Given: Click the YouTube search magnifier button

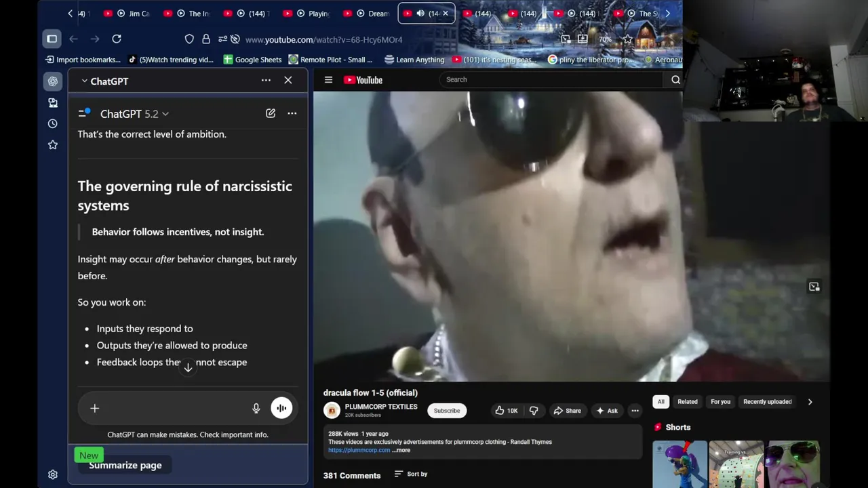Looking at the screenshot, I should [675, 79].
